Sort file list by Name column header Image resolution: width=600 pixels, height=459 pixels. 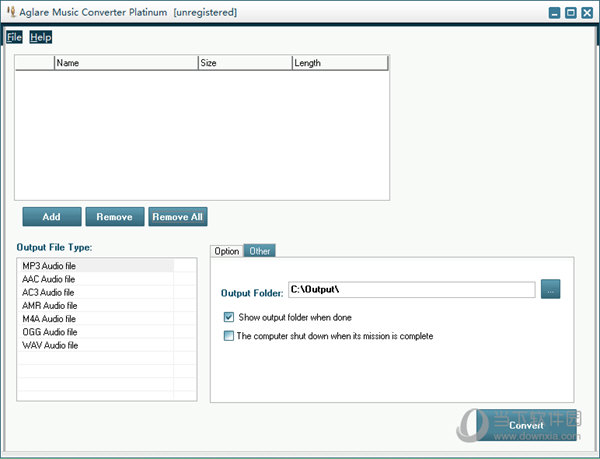point(126,63)
